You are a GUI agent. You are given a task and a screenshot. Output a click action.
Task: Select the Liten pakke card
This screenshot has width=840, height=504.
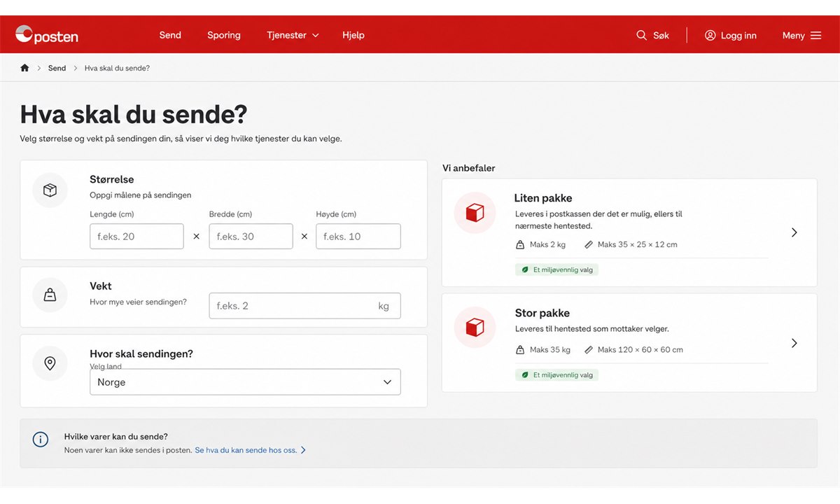[x=629, y=232]
